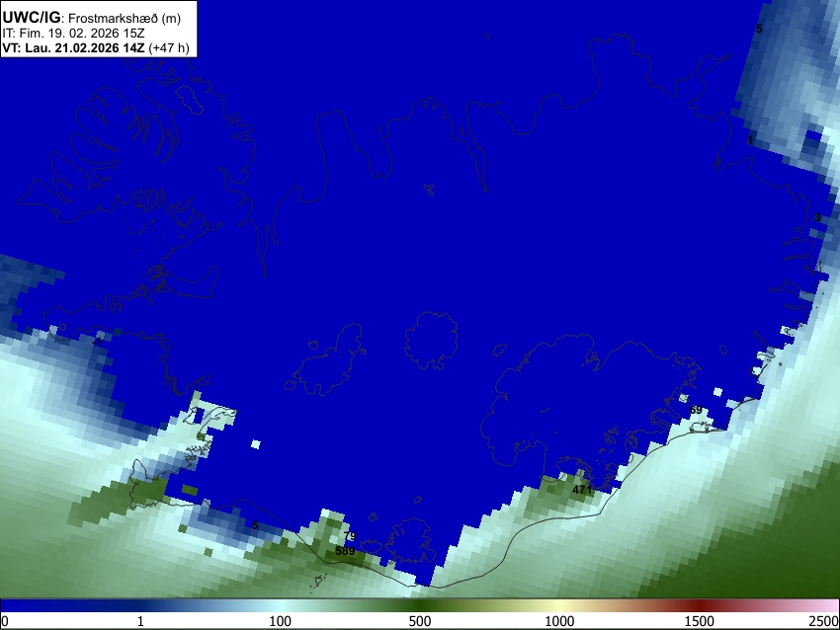Click the "VT: Lau. 21.02.2026 14Z" valid time
Image resolution: width=840 pixels, height=630 pixels.
coord(73,47)
